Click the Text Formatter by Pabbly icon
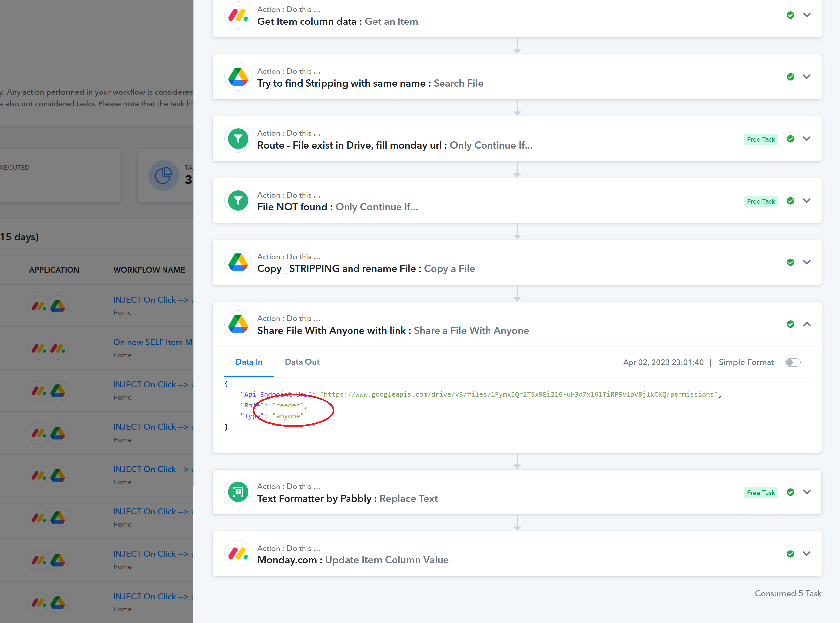Image resolution: width=840 pixels, height=623 pixels. coord(238,492)
